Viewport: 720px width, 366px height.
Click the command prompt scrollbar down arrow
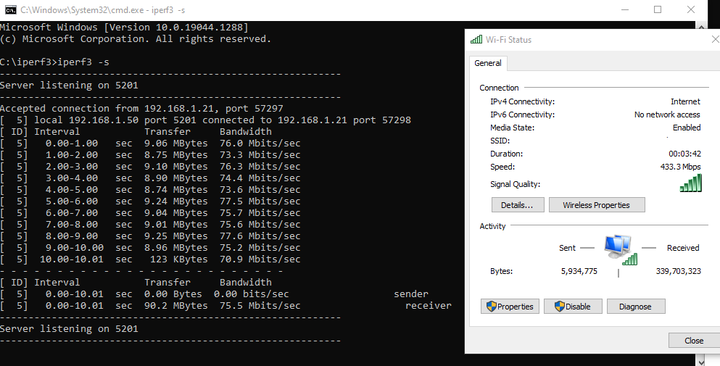coord(701,361)
